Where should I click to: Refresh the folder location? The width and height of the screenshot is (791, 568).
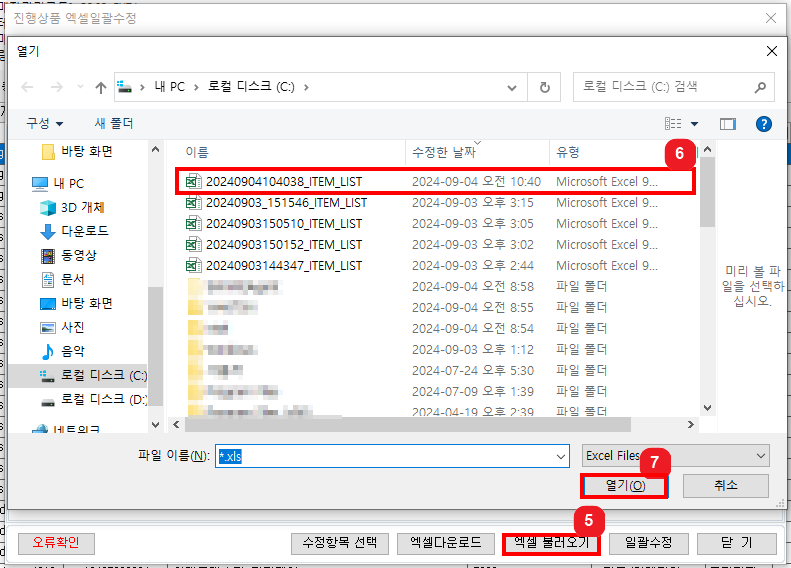click(x=544, y=87)
